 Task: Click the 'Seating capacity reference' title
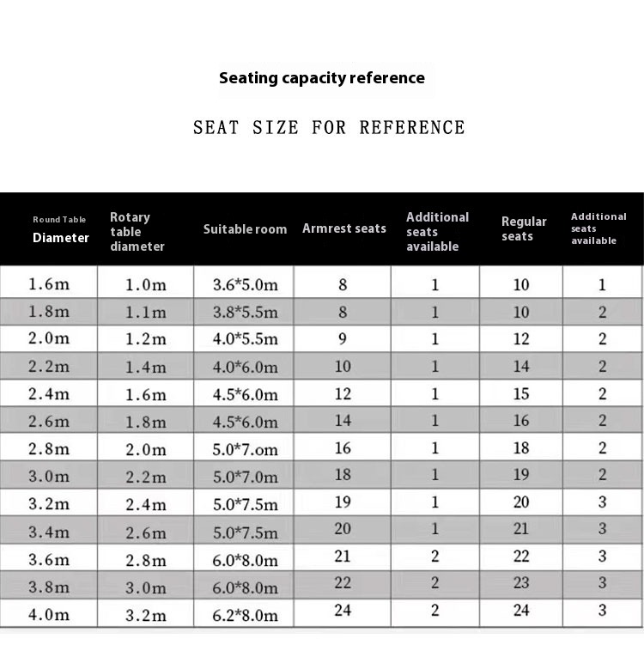[x=322, y=78]
